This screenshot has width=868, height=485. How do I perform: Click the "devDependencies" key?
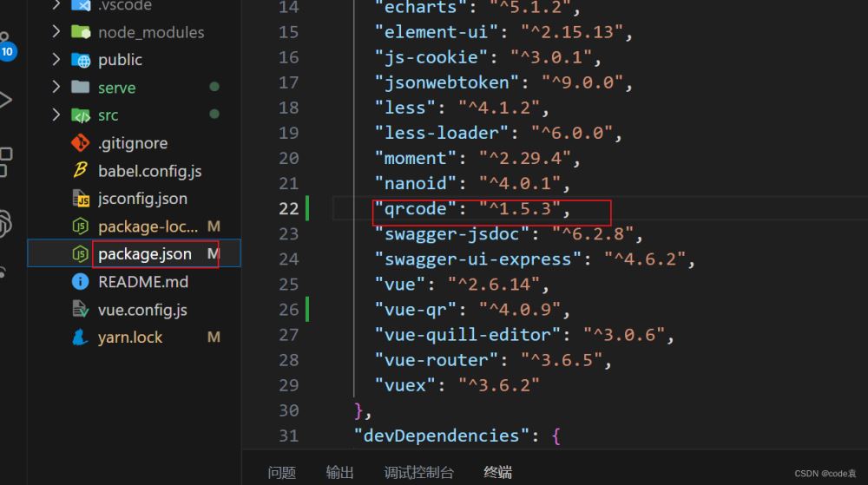(442, 436)
